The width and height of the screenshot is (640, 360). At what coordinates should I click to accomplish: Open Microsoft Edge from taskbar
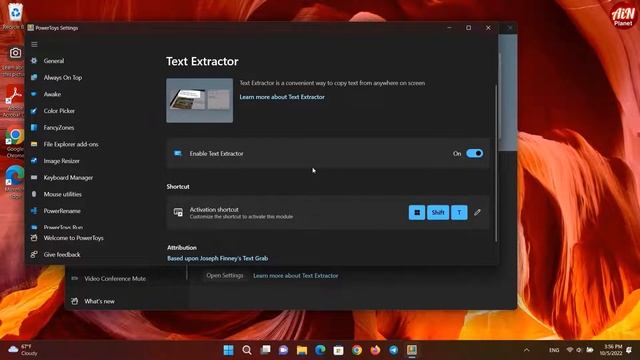[320, 350]
